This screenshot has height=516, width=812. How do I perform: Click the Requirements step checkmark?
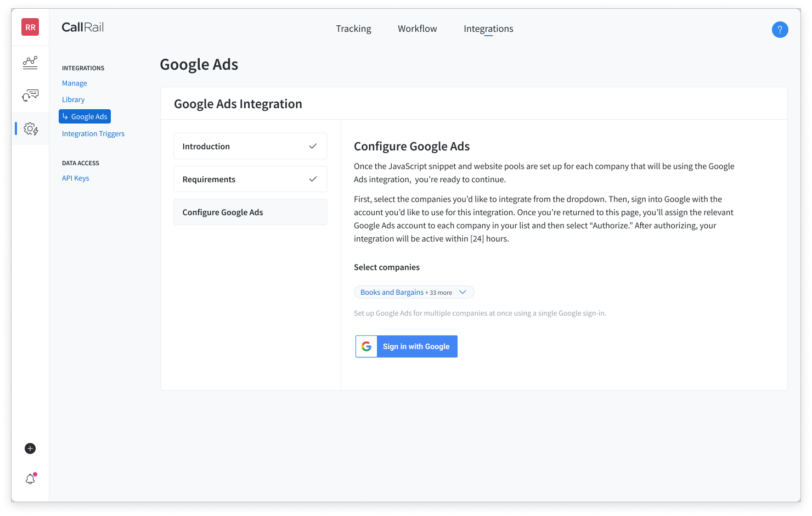click(313, 179)
